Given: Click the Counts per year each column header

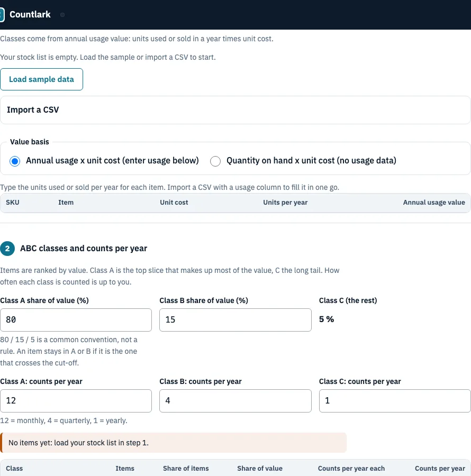Looking at the screenshot, I should tap(351, 469).
